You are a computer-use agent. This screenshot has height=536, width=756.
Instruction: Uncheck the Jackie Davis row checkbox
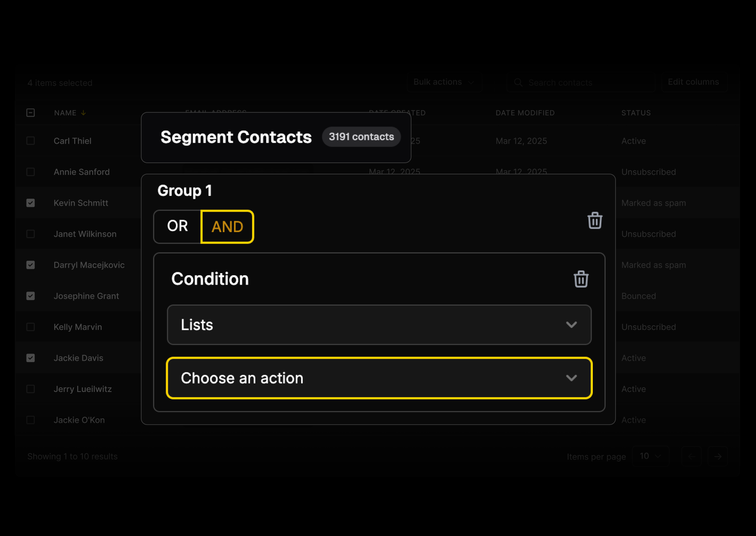click(31, 358)
